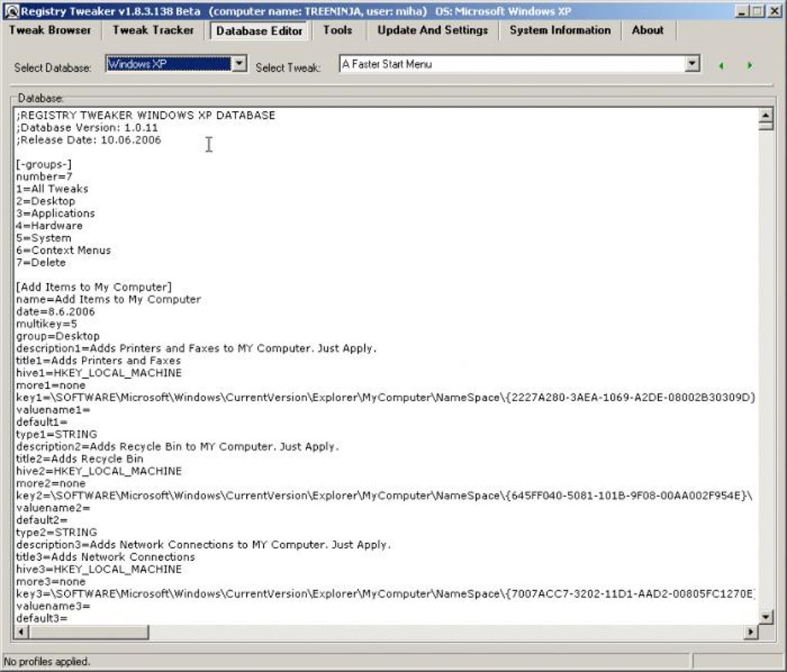Click the 'title2=Adds Recycle Bin' line
Viewport: 787px width, 672px height.
point(79,459)
